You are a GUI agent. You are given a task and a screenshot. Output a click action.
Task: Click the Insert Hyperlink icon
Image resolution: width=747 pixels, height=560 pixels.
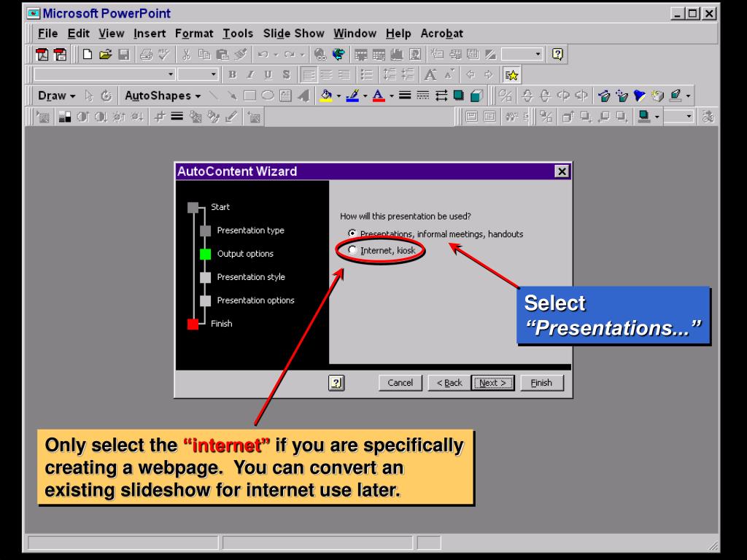coord(320,54)
